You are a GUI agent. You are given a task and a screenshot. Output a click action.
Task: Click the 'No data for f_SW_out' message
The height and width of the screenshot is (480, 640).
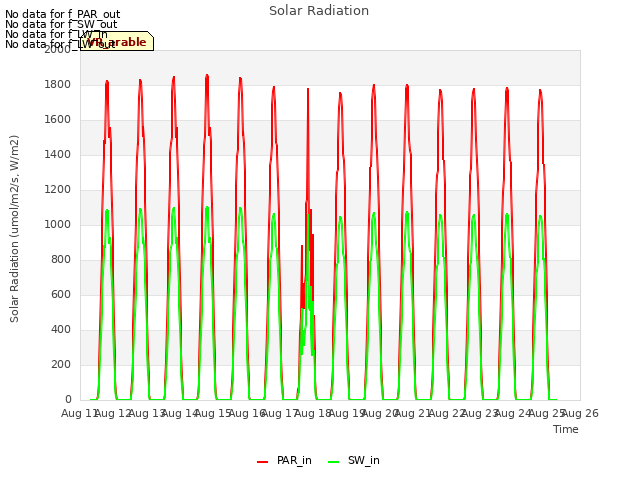(61, 24)
